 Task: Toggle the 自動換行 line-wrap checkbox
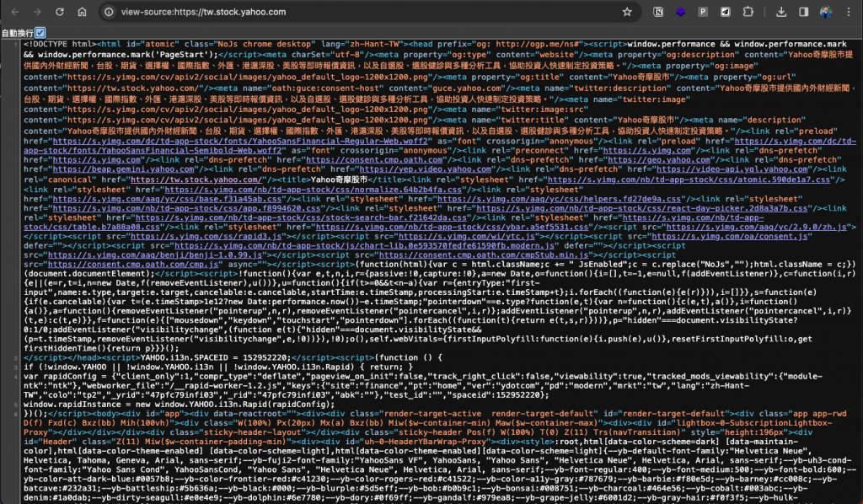(x=40, y=33)
